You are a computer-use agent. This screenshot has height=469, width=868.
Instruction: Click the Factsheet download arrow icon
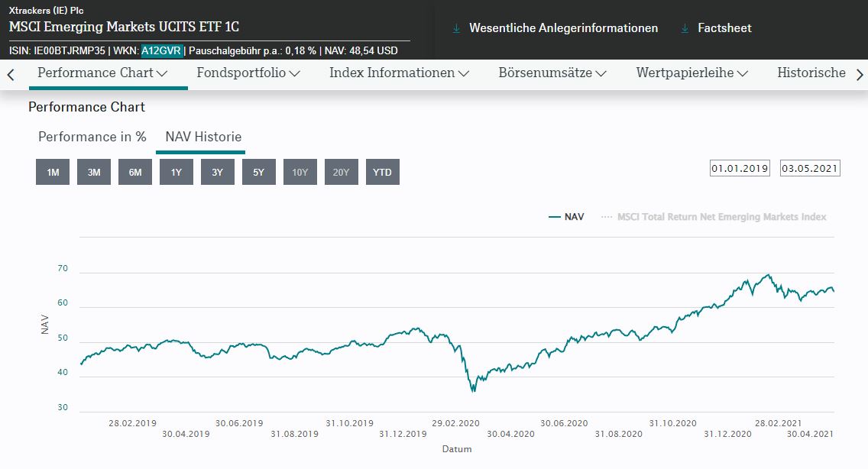[685, 28]
